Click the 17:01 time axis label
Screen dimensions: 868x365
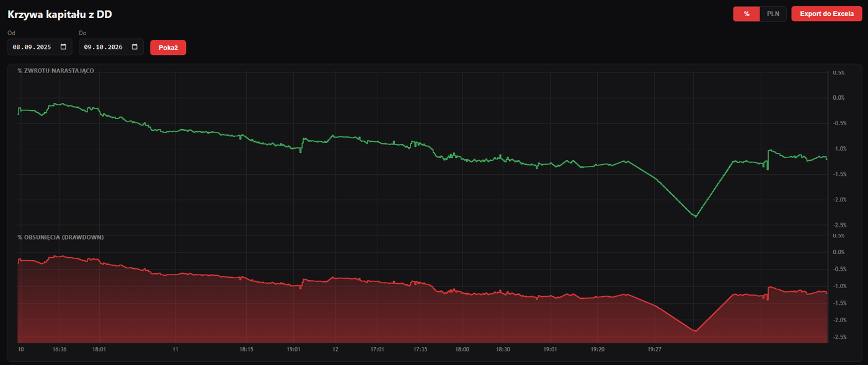[x=377, y=350]
